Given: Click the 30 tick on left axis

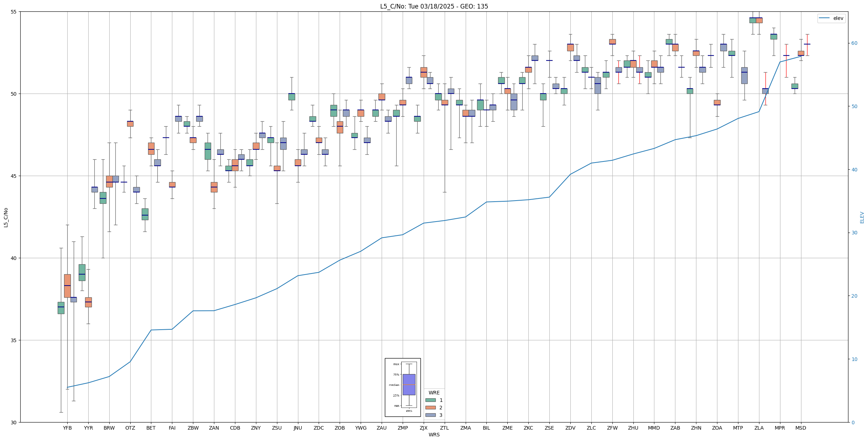Looking at the screenshot, I should [14, 422].
